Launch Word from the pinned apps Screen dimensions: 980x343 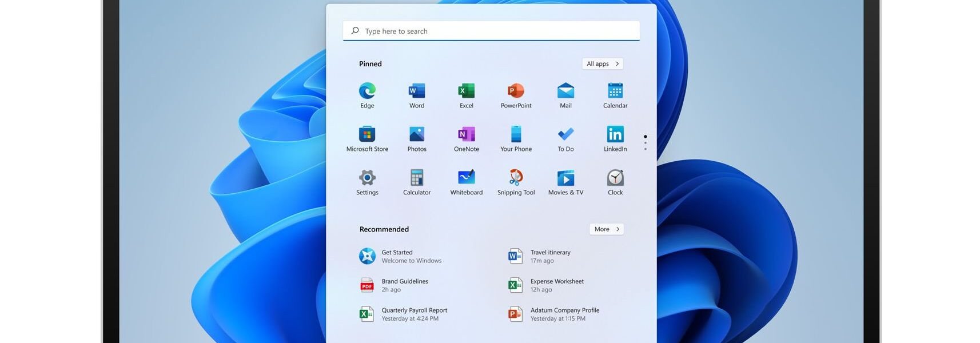(x=417, y=95)
